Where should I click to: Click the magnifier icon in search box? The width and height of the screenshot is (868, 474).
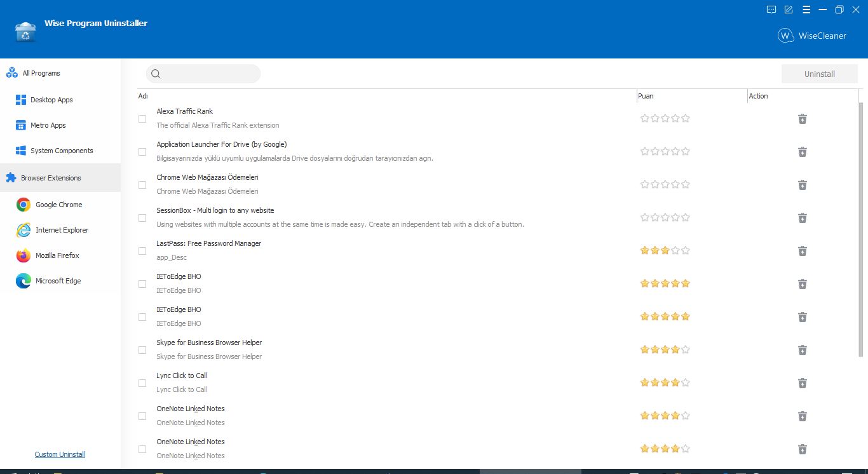point(156,74)
